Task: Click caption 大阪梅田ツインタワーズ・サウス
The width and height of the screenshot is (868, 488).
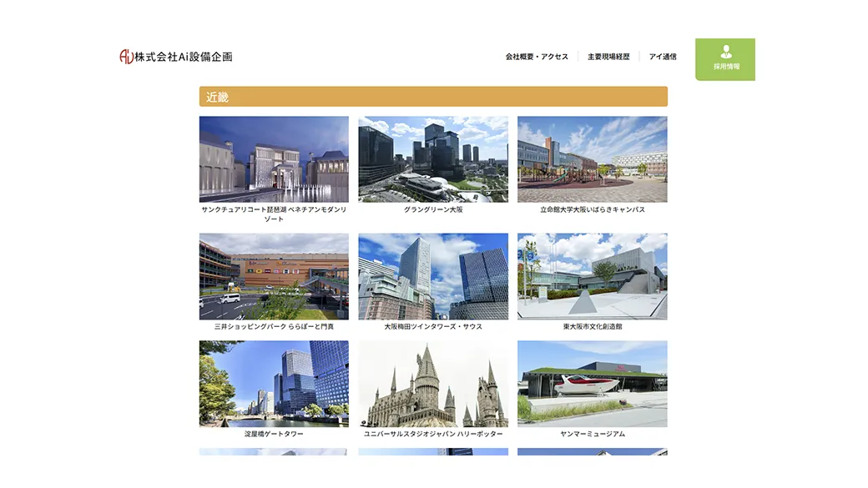Action: coord(433,326)
